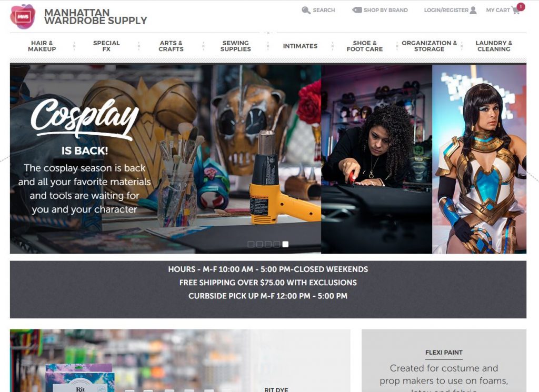
Task: Open search via magnifying glass icon
Action: tap(306, 11)
